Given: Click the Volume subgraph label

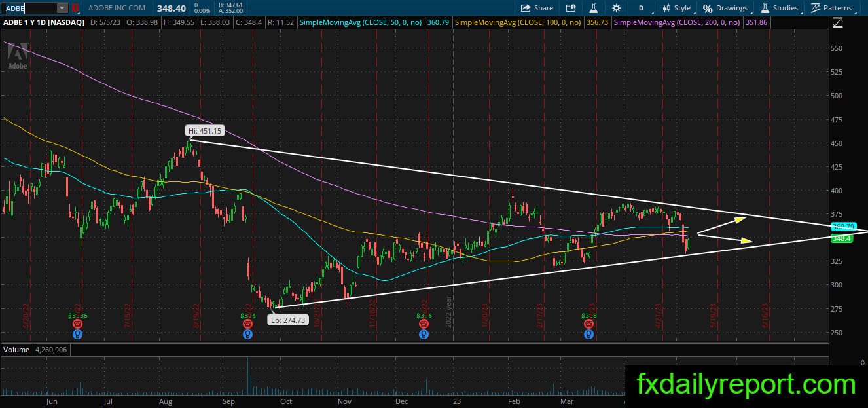Looking at the screenshot, I should (16, 350).
